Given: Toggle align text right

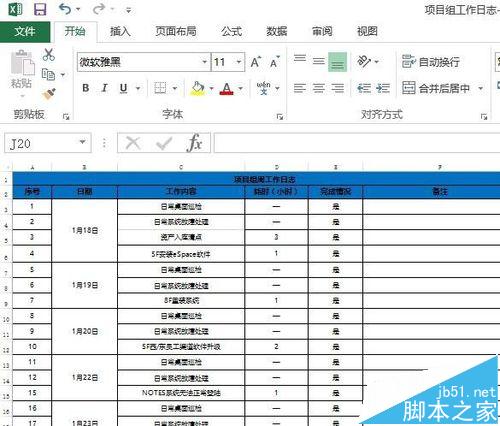Looking at the screenshot, I should point(337,88).
